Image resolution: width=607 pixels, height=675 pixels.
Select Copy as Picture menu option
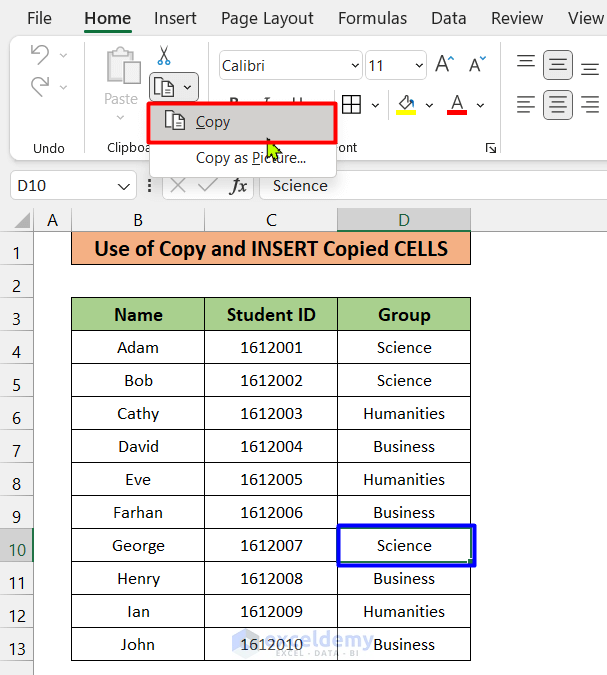[250, 157]
